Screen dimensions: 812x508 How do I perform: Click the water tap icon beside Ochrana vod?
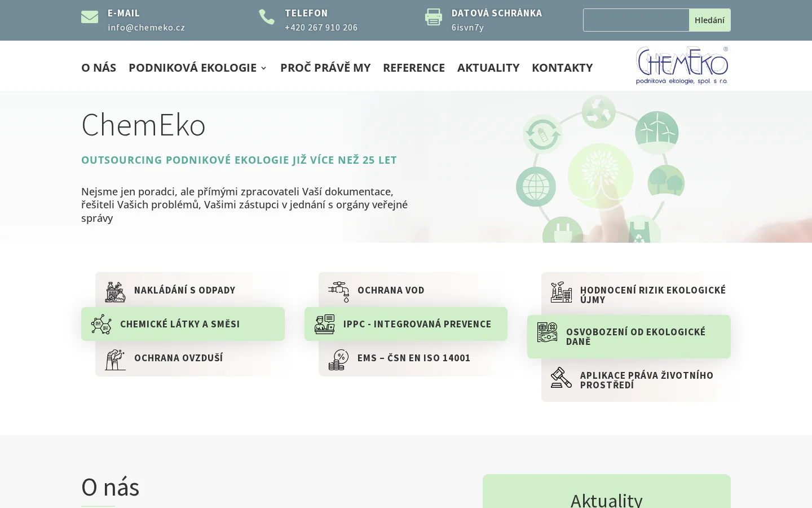pos(339,292)
